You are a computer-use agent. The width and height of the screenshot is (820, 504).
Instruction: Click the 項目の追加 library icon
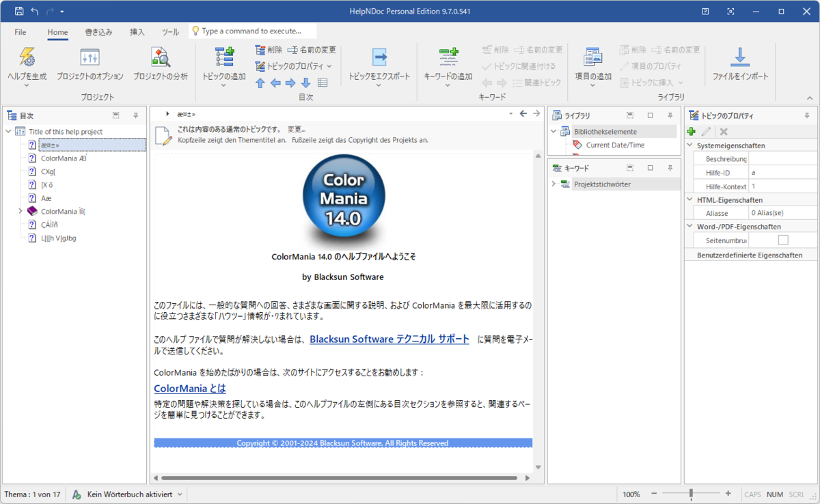coord(592,57)
